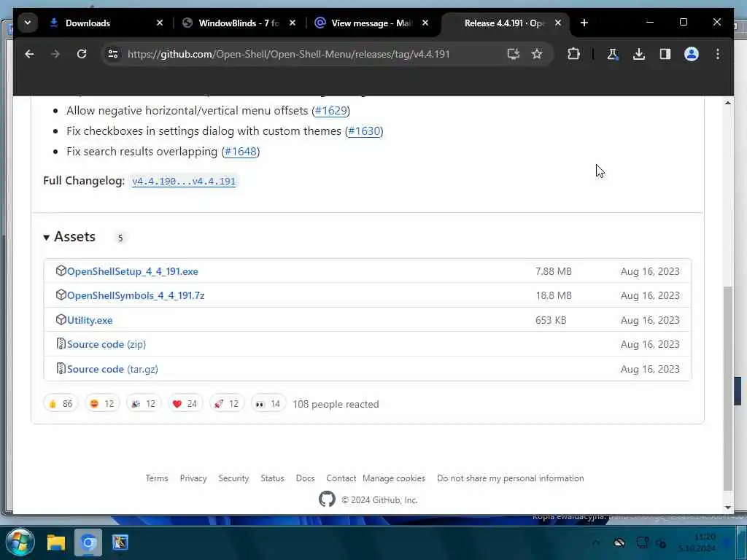
Task: Click the file icon beside Source code (tar.gz)
Action: pos(61,368)
